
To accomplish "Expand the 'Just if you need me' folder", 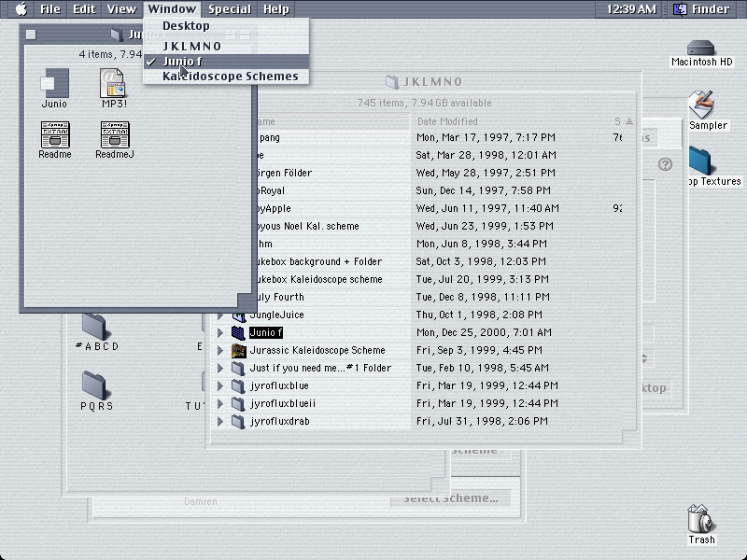I will (220, 368).
